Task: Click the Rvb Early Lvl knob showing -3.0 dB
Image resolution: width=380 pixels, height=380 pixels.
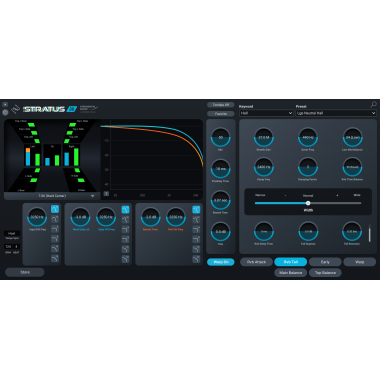Action: pos(81,217)
